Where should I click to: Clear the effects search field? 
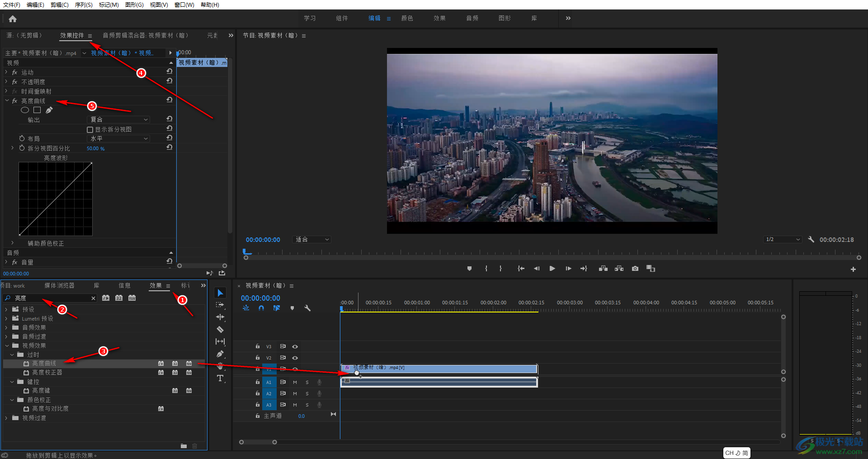pos(93,298)
